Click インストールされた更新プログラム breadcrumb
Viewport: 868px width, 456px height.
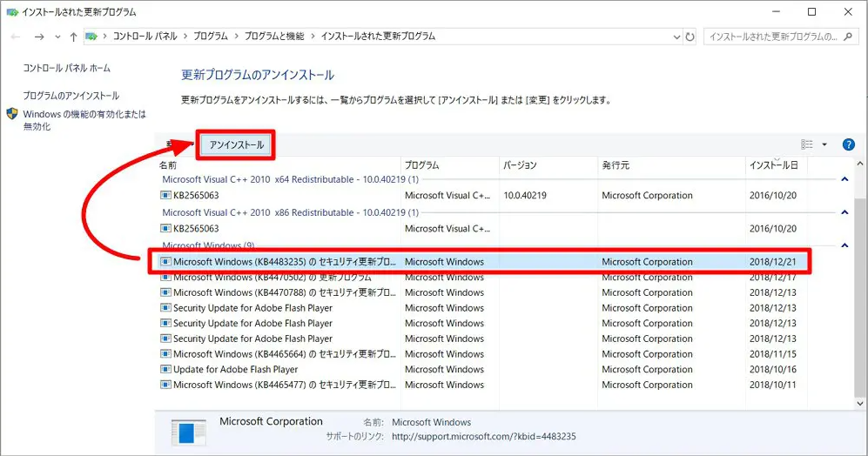378,36
